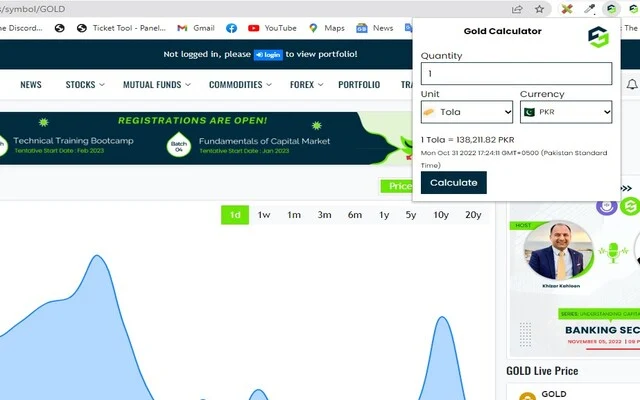This screenshot has height=400, width=640.
Task: Click the globe bookmark before Ticket Tool
Action: click(60, 28)
